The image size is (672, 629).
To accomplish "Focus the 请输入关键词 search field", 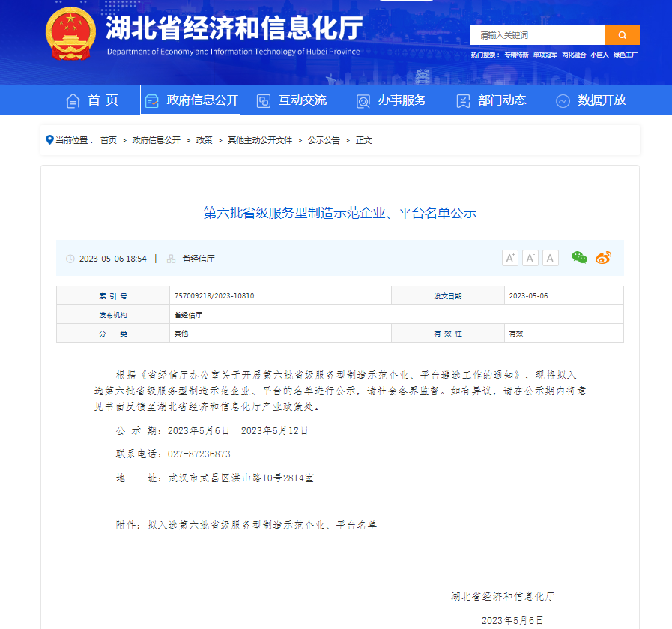I will point(537,34).
